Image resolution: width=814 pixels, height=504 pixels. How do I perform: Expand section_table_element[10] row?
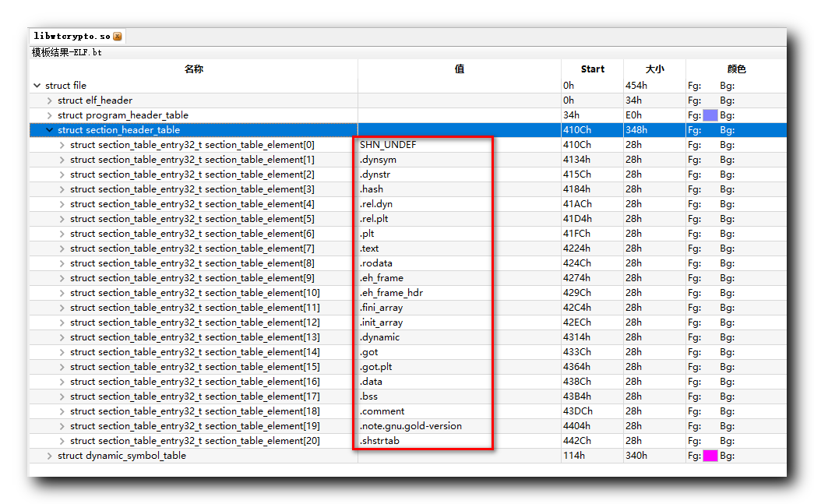(62, 293)
